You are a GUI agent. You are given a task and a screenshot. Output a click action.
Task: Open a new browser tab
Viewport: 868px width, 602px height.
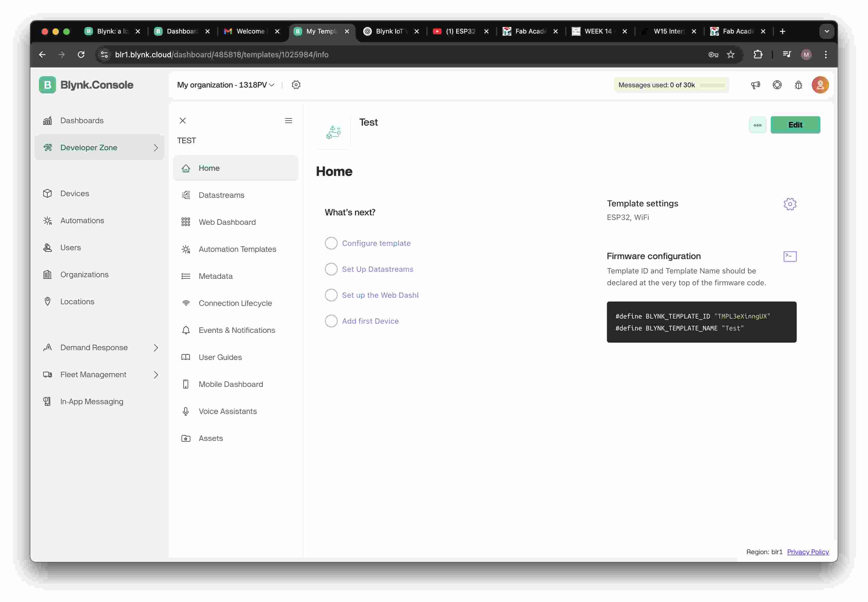(x=782, y=31)
